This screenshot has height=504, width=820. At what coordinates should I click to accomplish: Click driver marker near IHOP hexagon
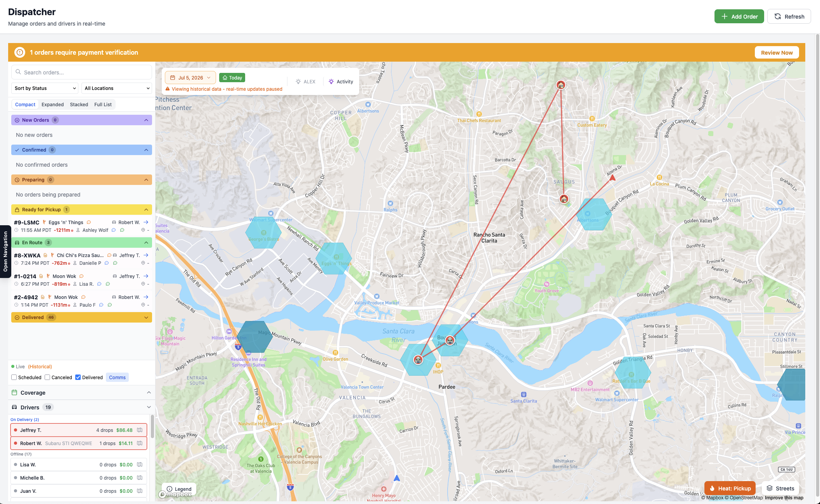pos(418,360)
